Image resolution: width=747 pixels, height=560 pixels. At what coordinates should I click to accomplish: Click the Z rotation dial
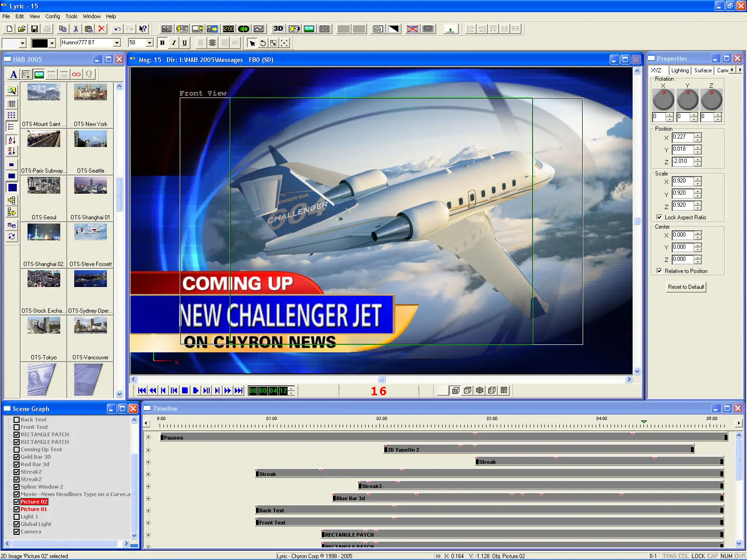[711, 100]
